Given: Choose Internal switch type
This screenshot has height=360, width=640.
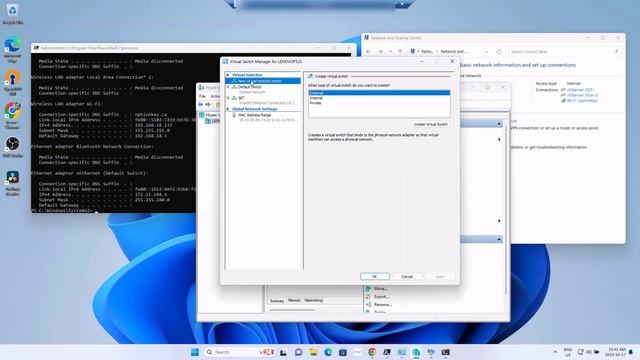Looking at the screenshot, I should (379, 98).
